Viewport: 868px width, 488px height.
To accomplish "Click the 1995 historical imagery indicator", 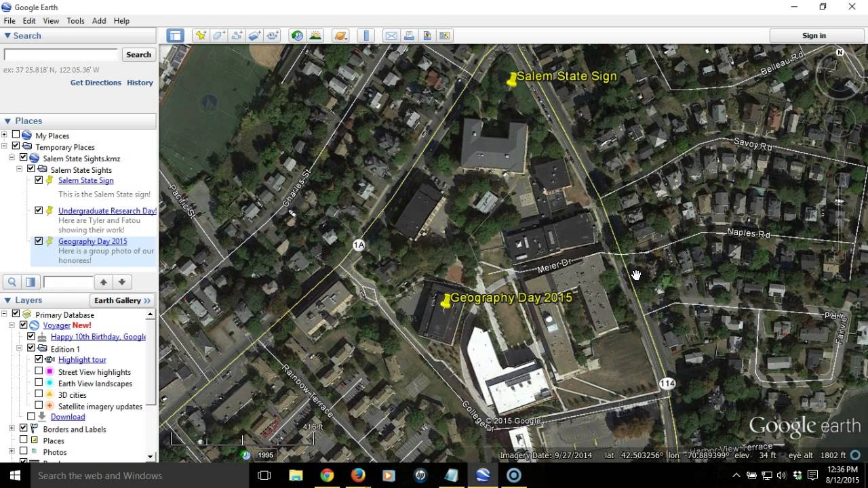I will (x=265, y=455).
